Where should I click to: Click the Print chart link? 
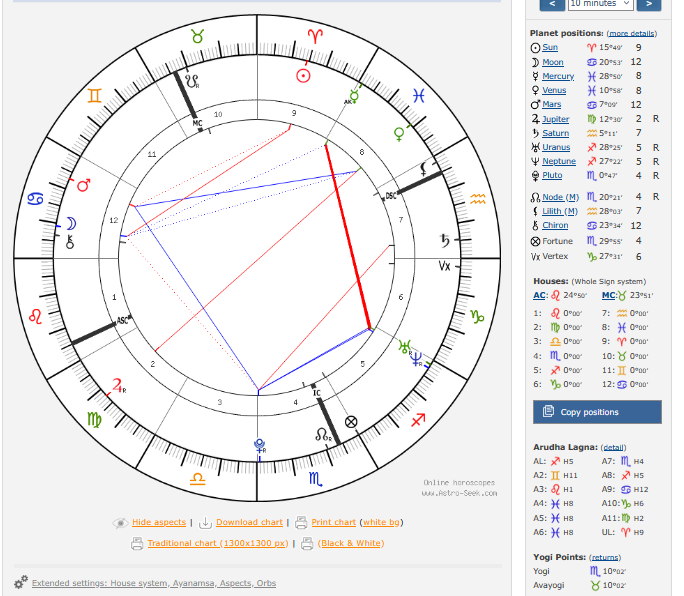(334, 522)
